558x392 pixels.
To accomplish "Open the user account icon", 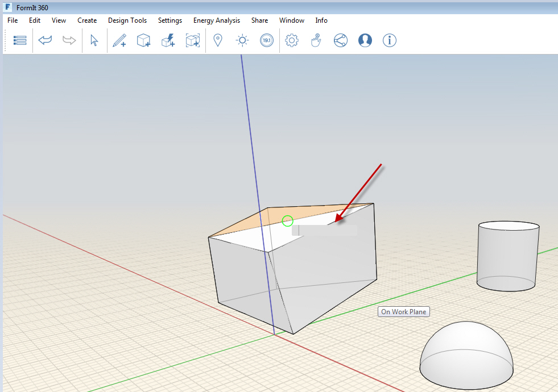I will 365,40.
